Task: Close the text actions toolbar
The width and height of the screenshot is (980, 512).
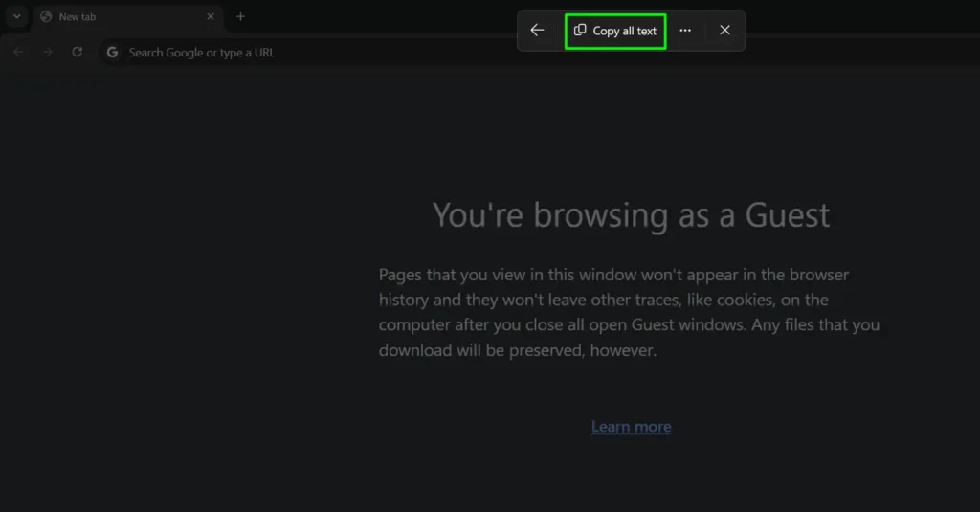Action: point(724,31)
